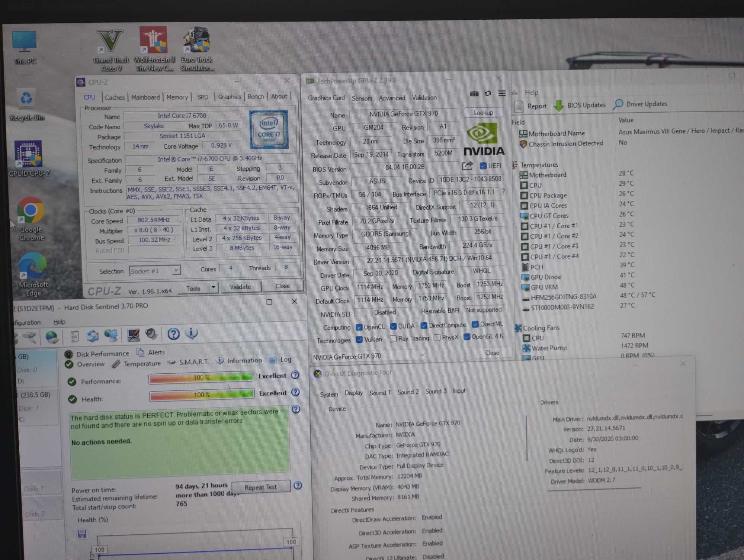The width and height of the screenshot is (744, 560).
Task: Click refresh arrows icon in Hard Disk Sentinel toolbar
Action: (x=93, y=336)
